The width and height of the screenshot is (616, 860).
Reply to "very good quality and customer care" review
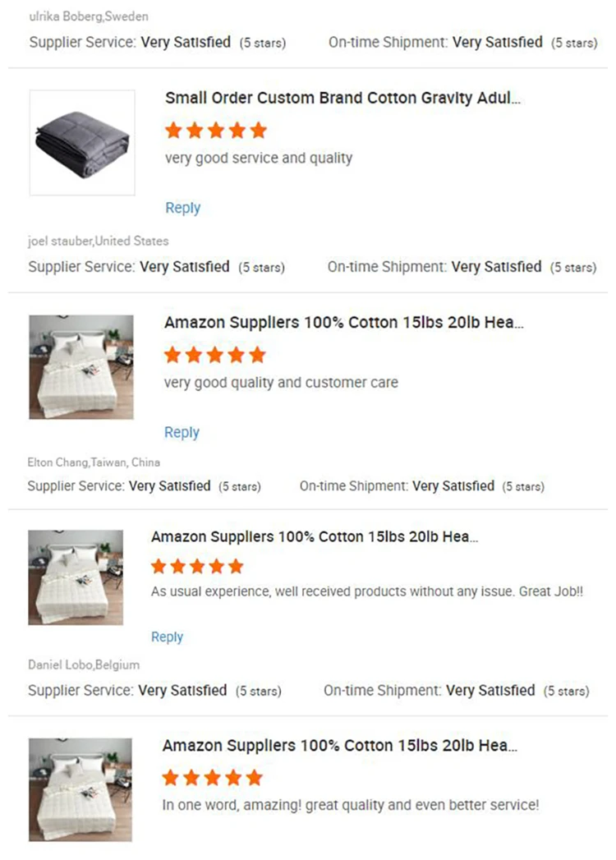[x=182, y=432]
